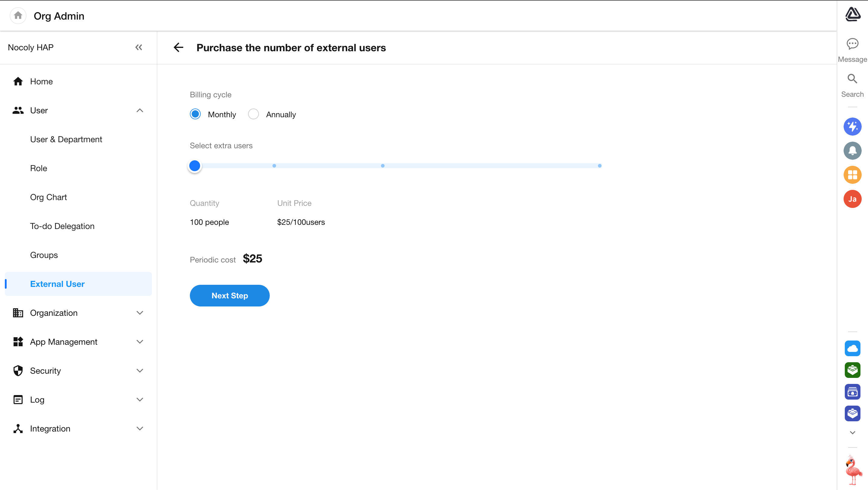Click the Next Step button
The width and height of the screenshot is (868, 490).
coord(229,296)
